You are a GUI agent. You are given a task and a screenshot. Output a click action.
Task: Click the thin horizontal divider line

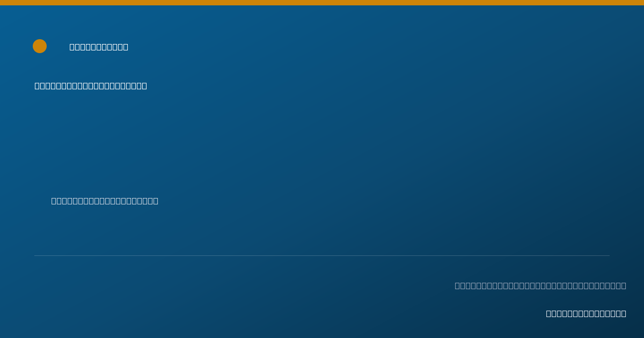pos(322,255)
